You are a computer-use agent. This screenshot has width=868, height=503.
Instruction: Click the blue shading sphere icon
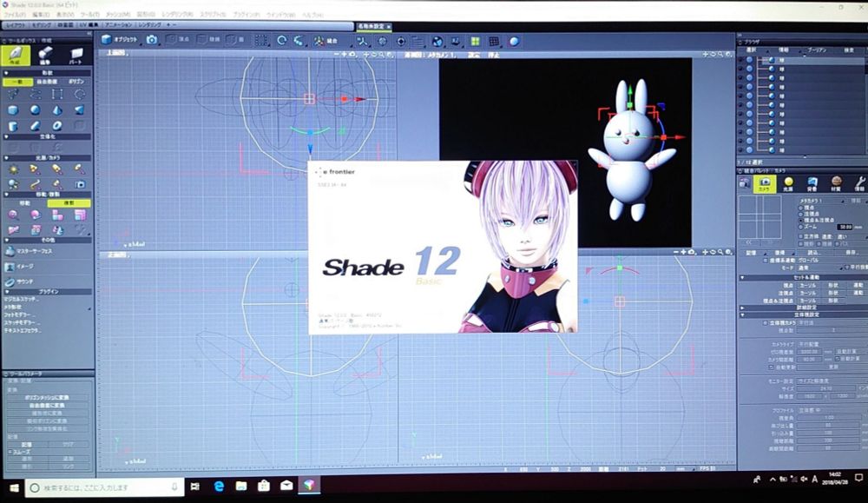click(x=514, y=41)
